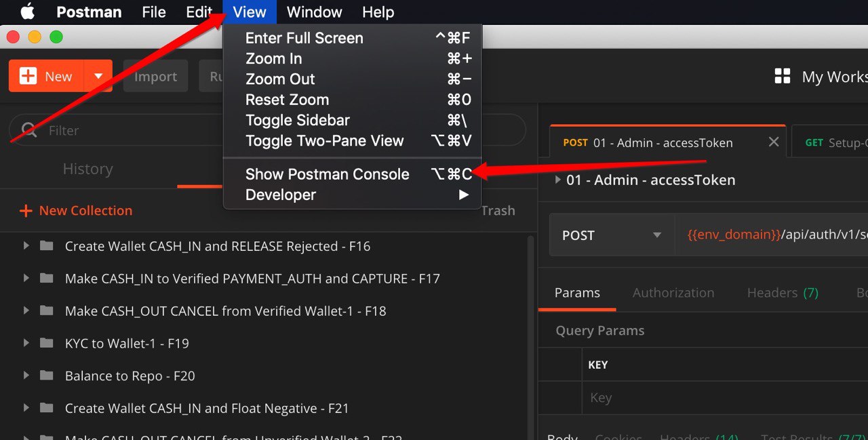Viewport: 868px width, 440px height.
Task: Expand the F18 CASH_OUT CANCEL collection
Action: pyautogui.click(x=26, y=311)
